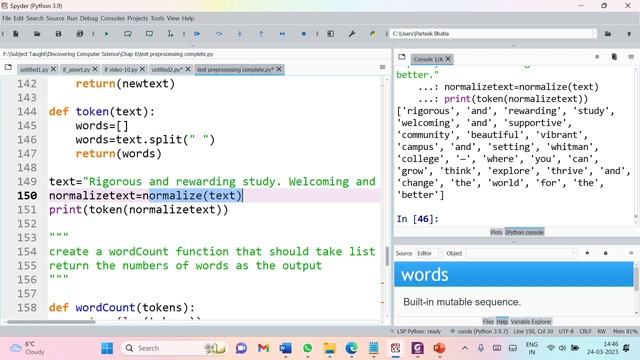
Task: Toggle the Help pane lock icon
Action: tap(606, 253)
